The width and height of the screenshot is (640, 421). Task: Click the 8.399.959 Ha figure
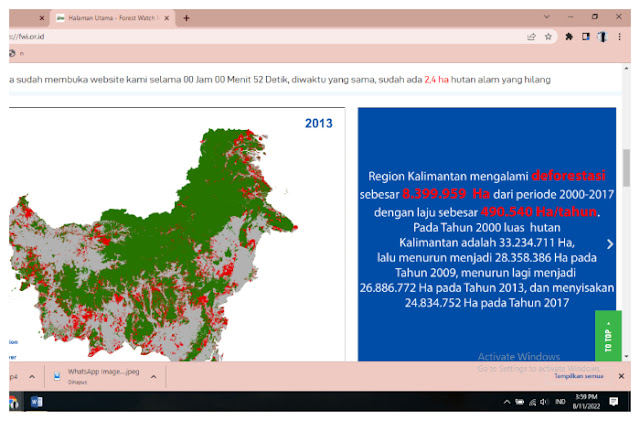446,194
